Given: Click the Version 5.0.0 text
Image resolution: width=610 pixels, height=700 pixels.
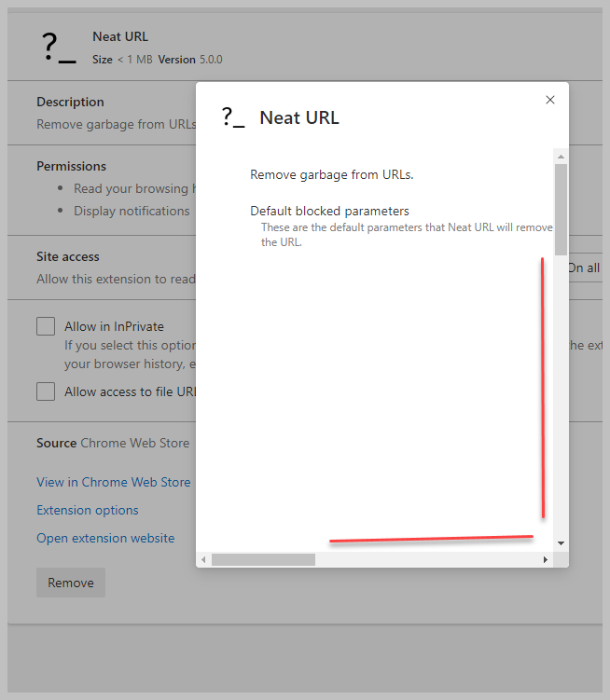Looking at the screenshot, I should pyautogui.click(x=190, y=60).
